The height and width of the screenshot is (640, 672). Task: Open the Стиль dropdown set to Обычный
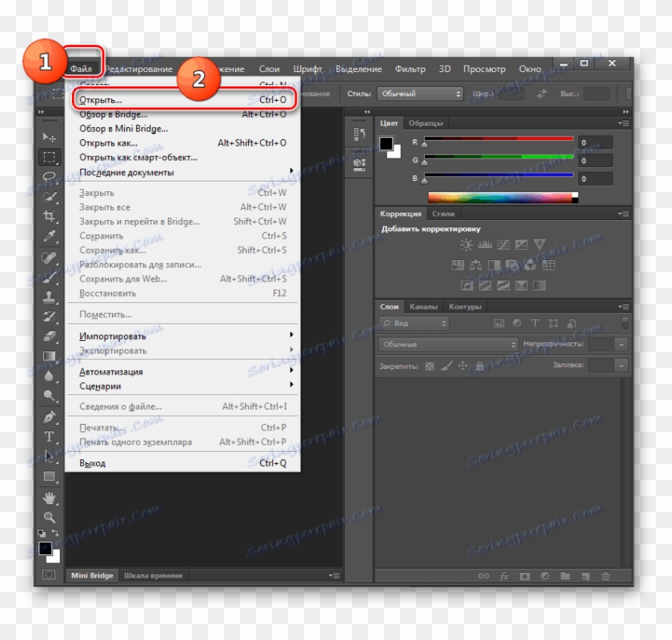419,94
